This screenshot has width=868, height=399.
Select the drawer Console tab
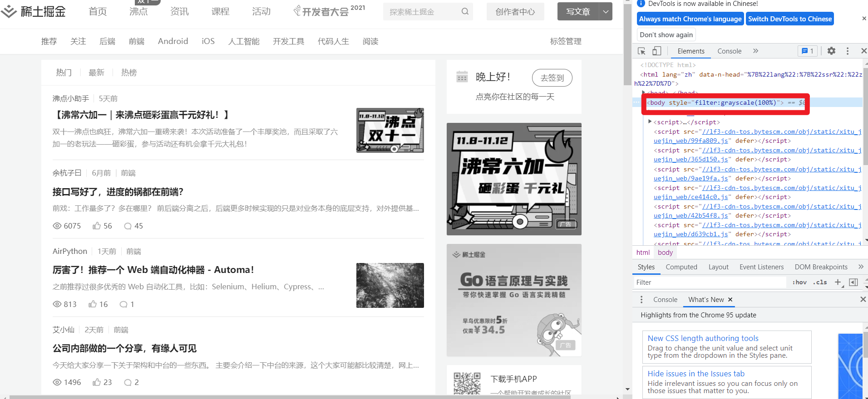click(x=665, y=300)
